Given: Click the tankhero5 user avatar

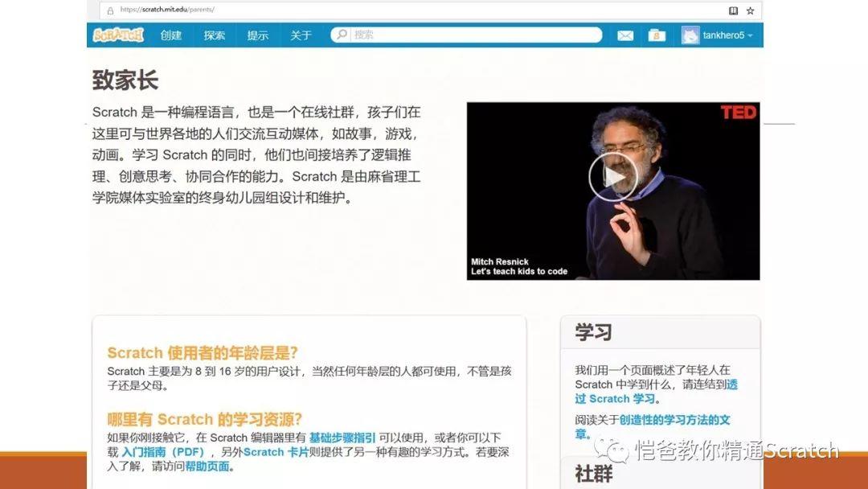Looking at the screenshot, I should pos(690,35).
